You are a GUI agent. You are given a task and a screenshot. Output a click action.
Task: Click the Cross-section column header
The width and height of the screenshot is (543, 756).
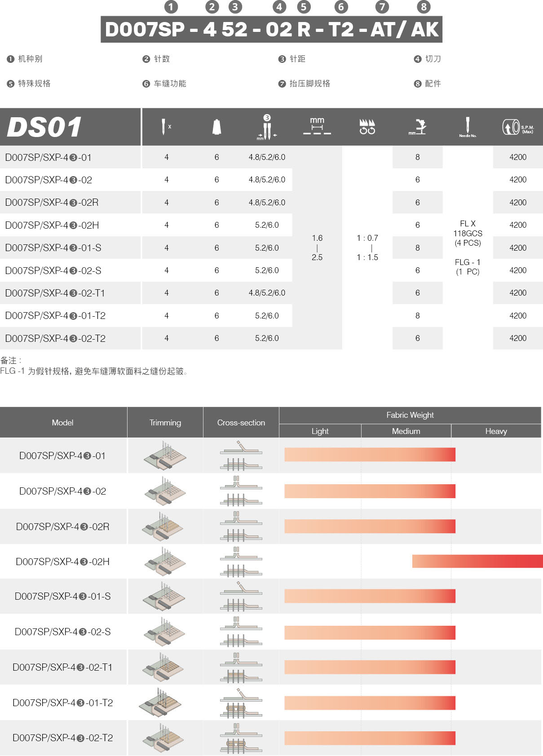(241, 423)
